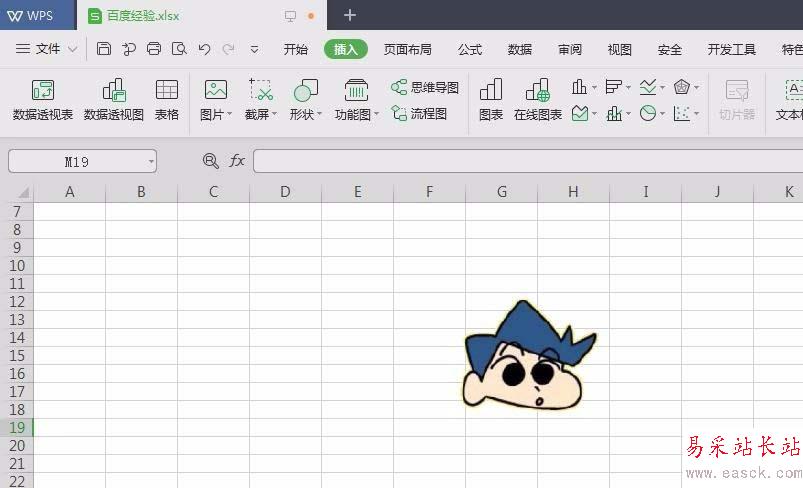
Task: Click the Select All corner triangle
Action: point(22,193)
